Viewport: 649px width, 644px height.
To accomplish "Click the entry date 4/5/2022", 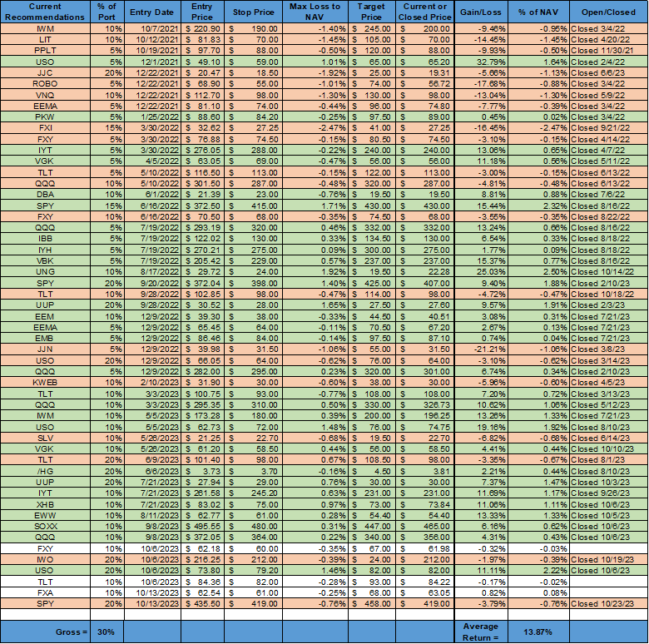I will pyautogui.click(x=152, y=161).
